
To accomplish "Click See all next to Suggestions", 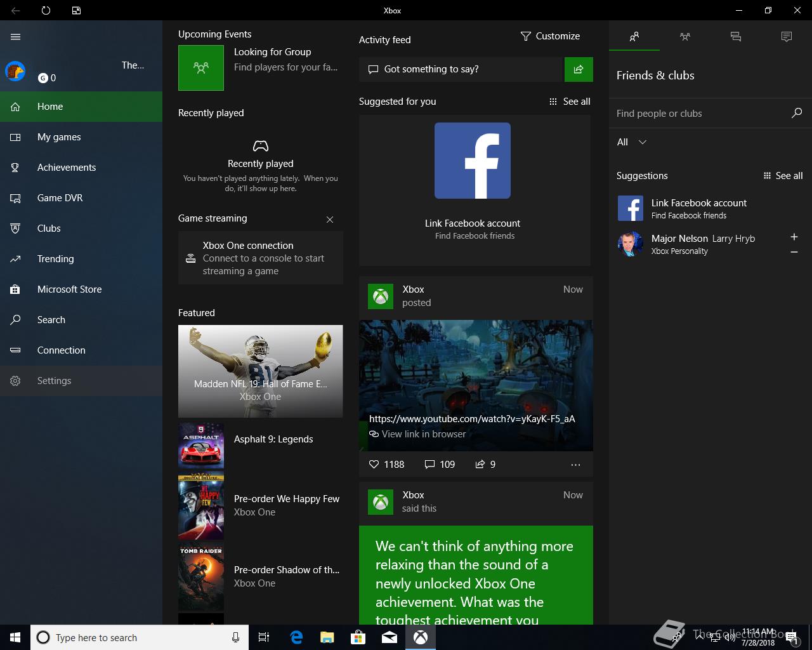I will (x=783, y=176).
